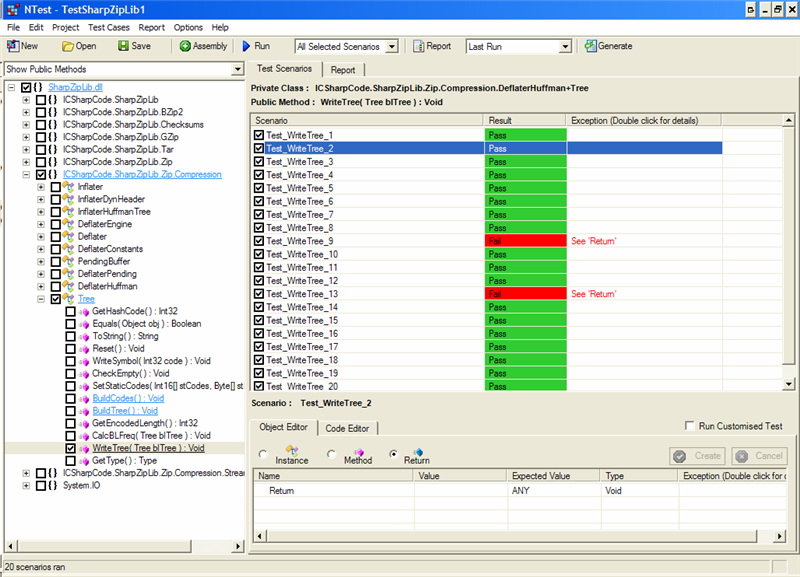This screenshot has height=577, width=800.
Task: Enable Run Customised Test checkbox
Action: coord(690,426)
